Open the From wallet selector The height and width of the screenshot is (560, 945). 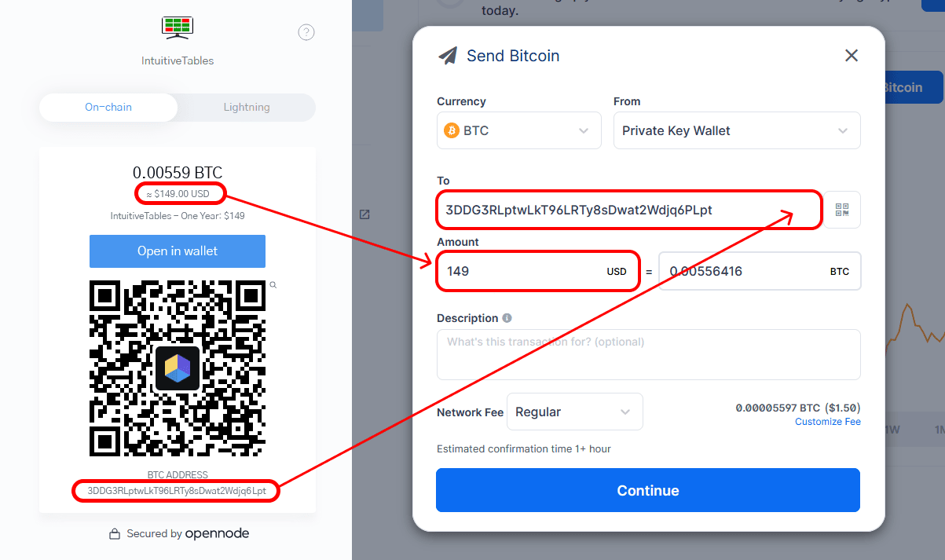click(x=736, y=130)
